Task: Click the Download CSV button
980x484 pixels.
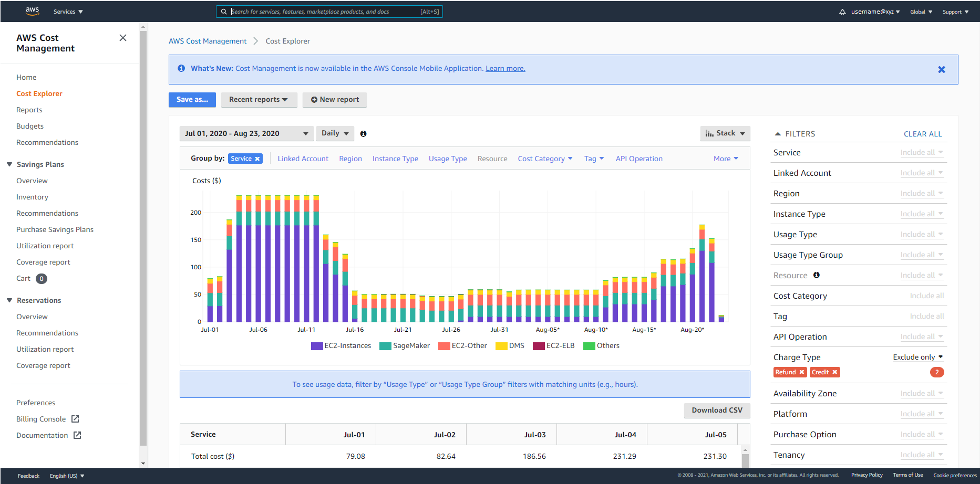Action: [x=717, y=411]
